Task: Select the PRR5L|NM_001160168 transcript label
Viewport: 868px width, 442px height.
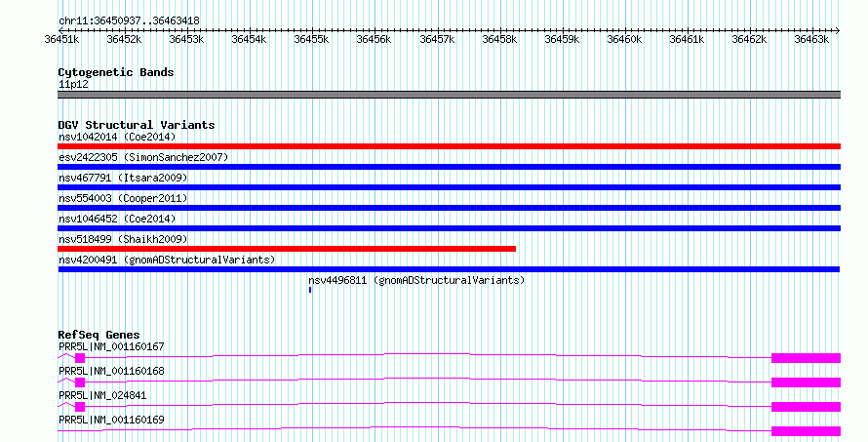Action: [x=111, y=371]
